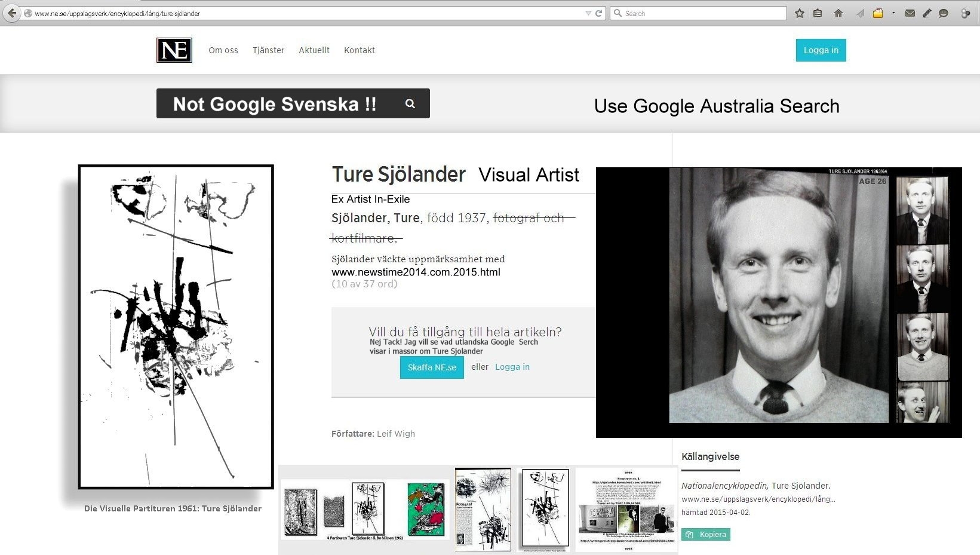980x555 pixels.
Task: Click the site identity globe icon
Action: tap(28, 13)
